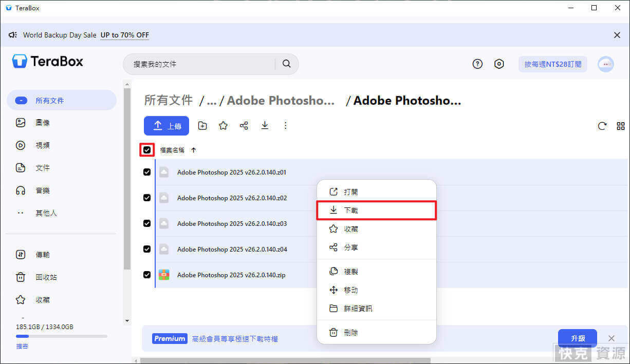
Task: Go to parent Adobe Photosho... breadcrumb folder
Action: [281, 101]
